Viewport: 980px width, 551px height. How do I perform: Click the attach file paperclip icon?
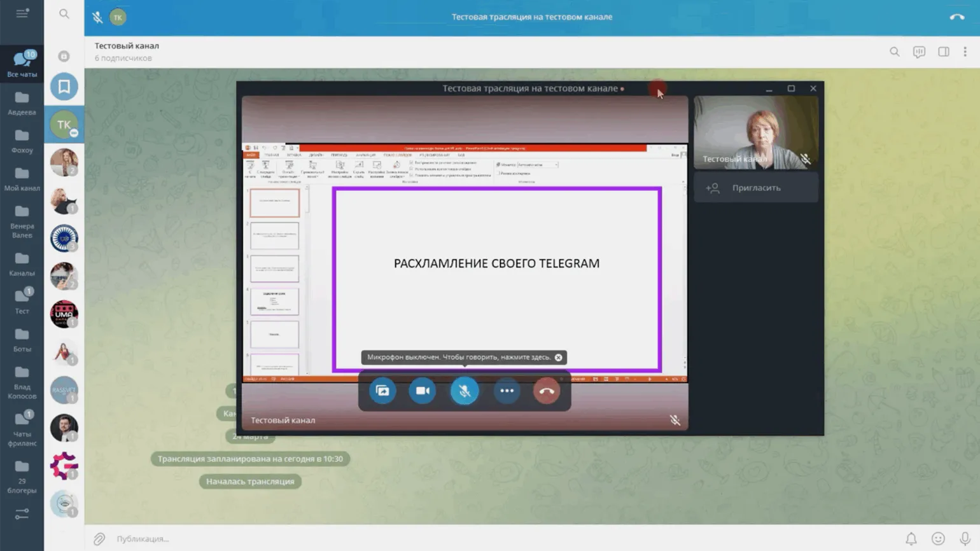point(99,539)
